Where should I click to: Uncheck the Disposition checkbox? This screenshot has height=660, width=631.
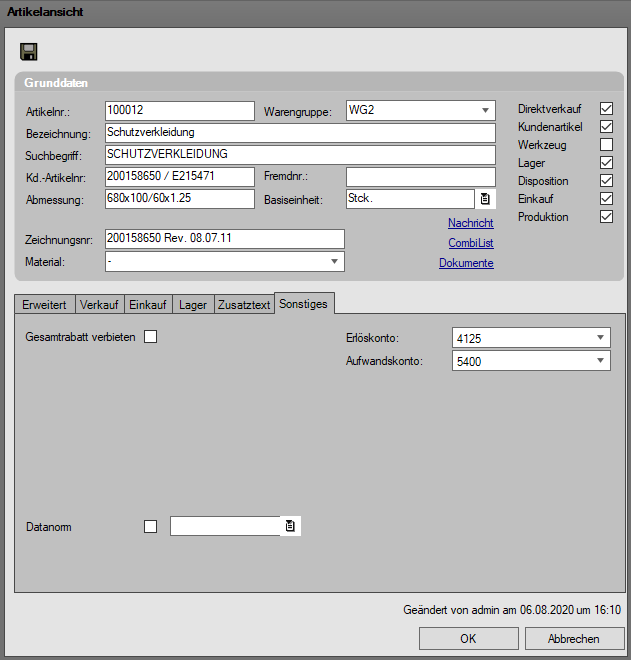tap(606, 181)
